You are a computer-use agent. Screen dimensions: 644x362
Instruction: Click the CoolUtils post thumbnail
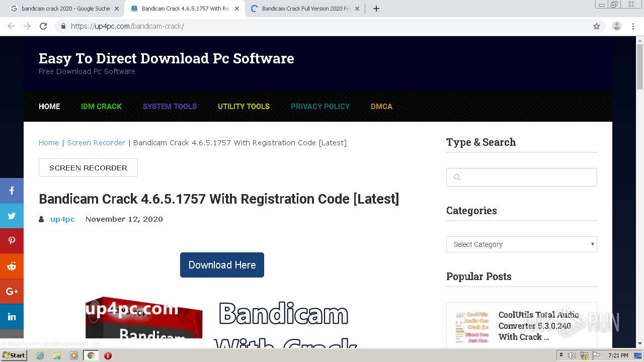click(471, 327)
